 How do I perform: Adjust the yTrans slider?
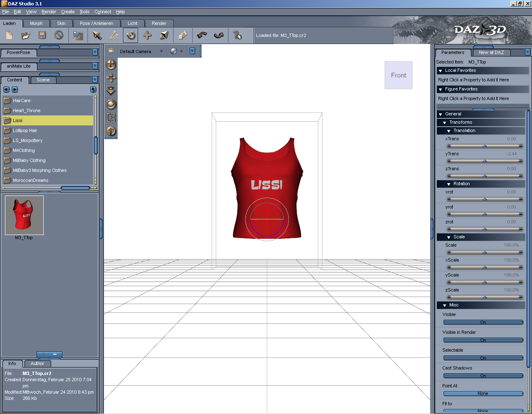point(485,161)
